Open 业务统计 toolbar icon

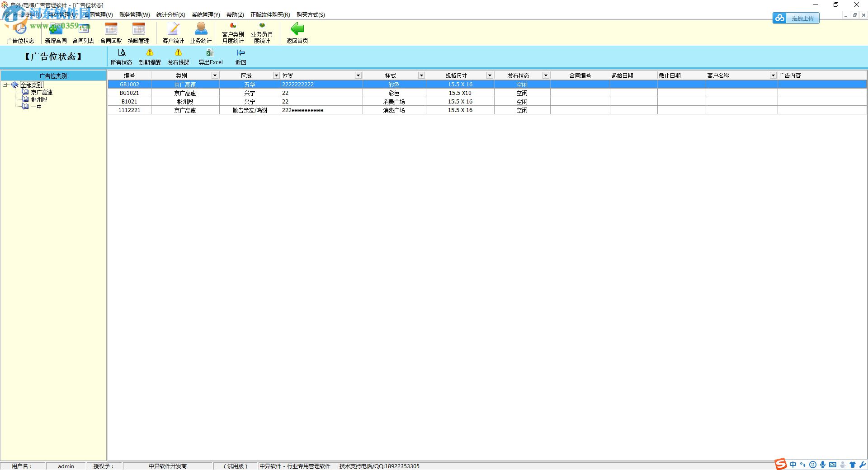pos(201,33)
